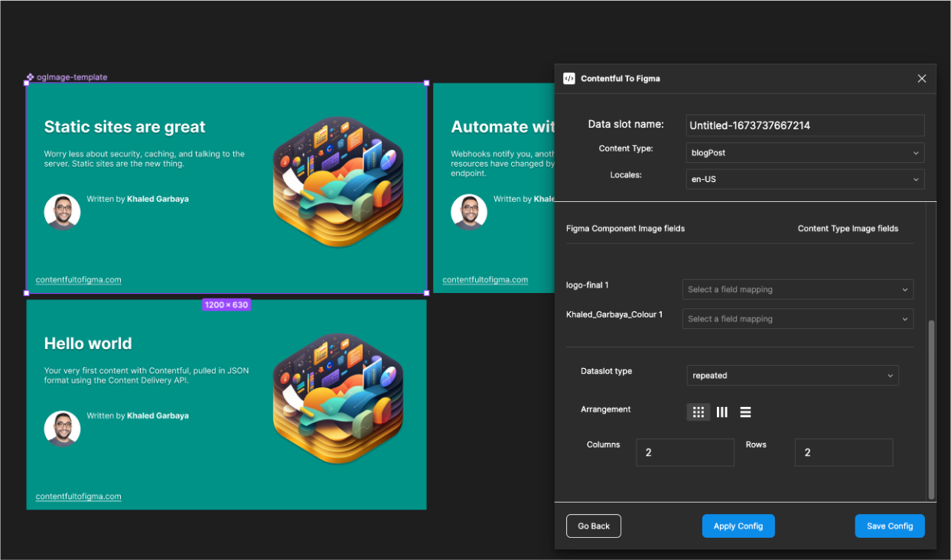Click the 1200 × 630 dimension badge
The height and width of the screenshot is (560, 951).
[226, 304]
